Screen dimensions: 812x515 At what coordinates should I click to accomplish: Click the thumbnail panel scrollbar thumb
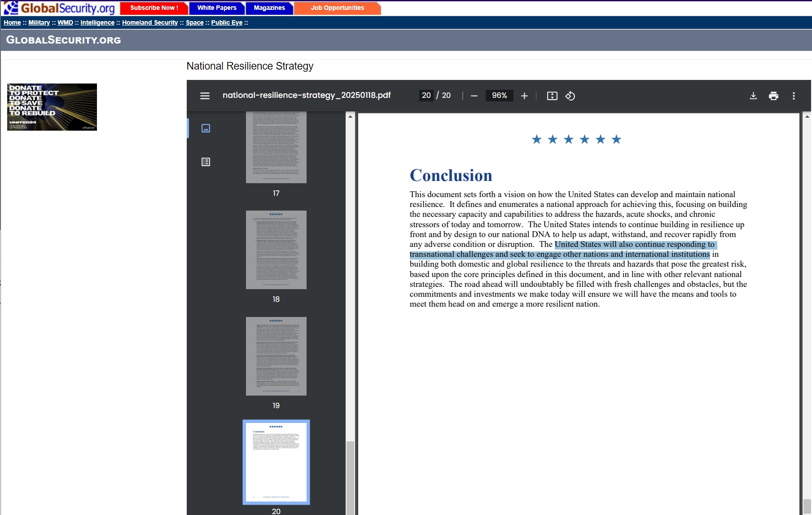350,478
